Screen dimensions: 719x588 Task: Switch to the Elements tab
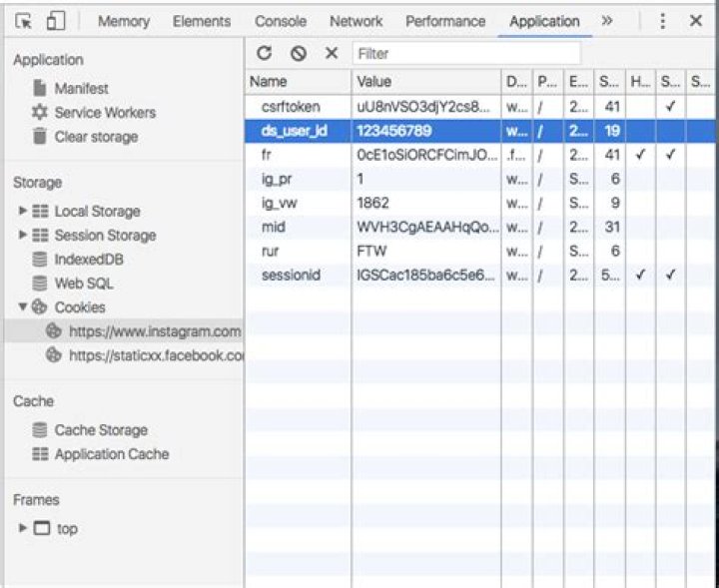202,21
